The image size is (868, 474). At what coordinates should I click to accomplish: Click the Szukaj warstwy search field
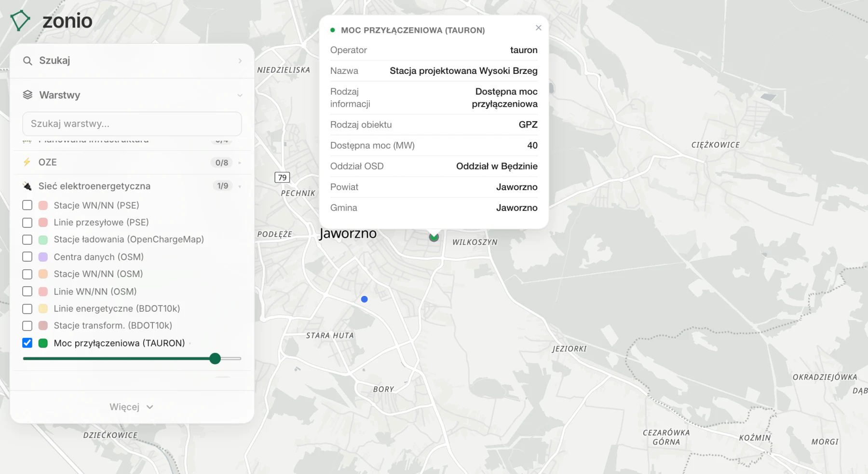132,124
